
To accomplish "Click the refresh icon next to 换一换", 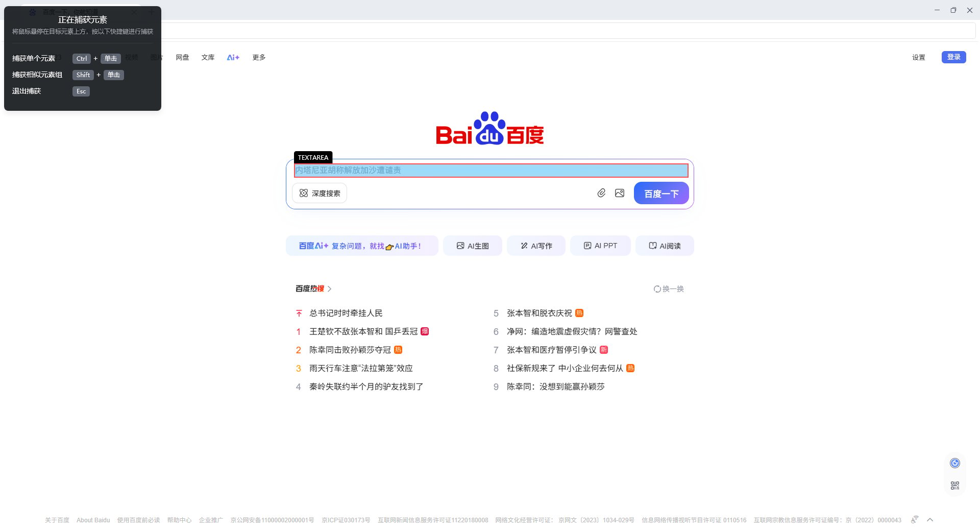I will pyautogui.click(x=657, y=289).
